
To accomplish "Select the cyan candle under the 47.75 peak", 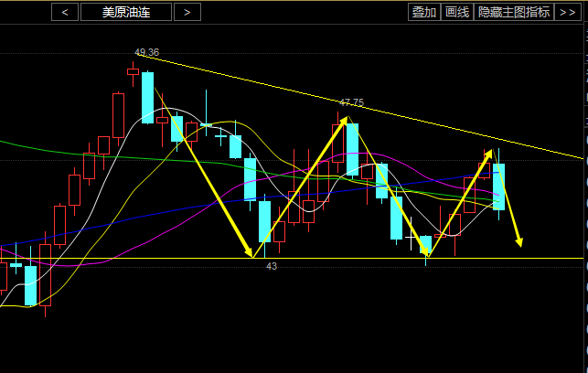I will pyautogui.click(x=352, y=149).
